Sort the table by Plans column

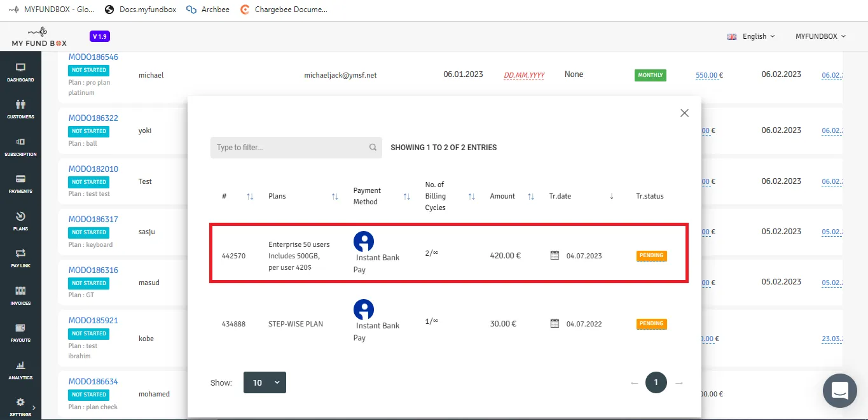point(335,197)
